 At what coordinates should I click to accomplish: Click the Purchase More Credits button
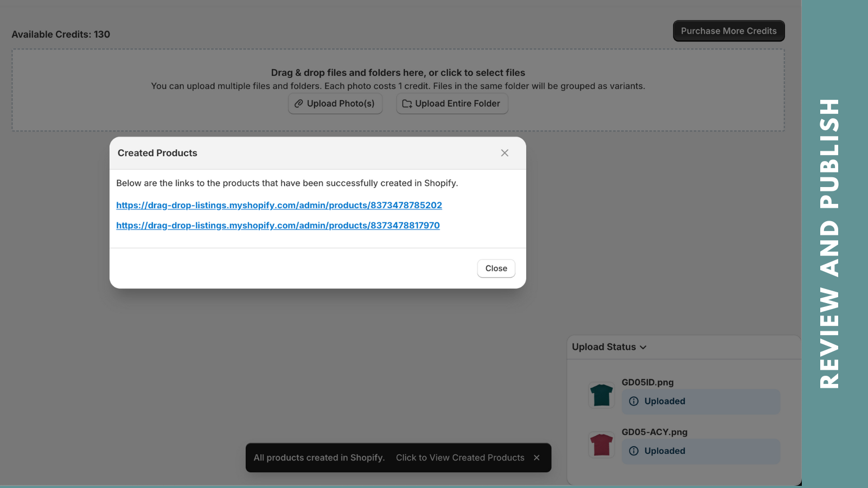pyautogui.click(x=729, y=31)
